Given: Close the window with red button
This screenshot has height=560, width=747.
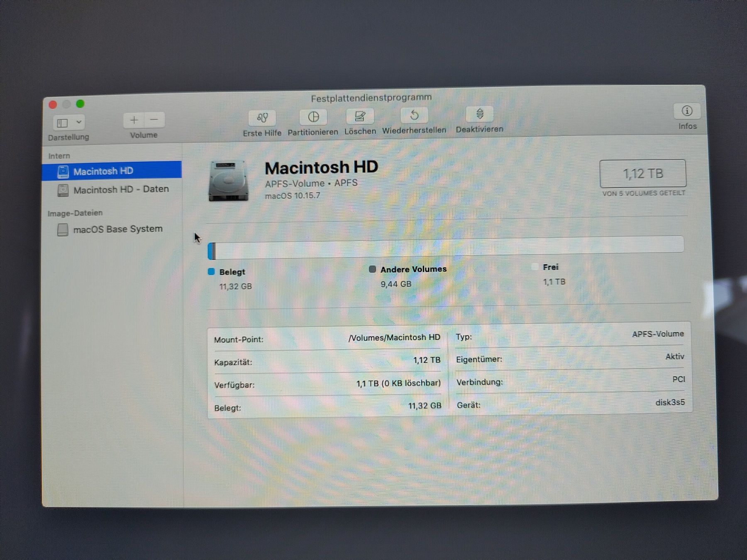Looking at the screenshot, I should coord(53,105).
